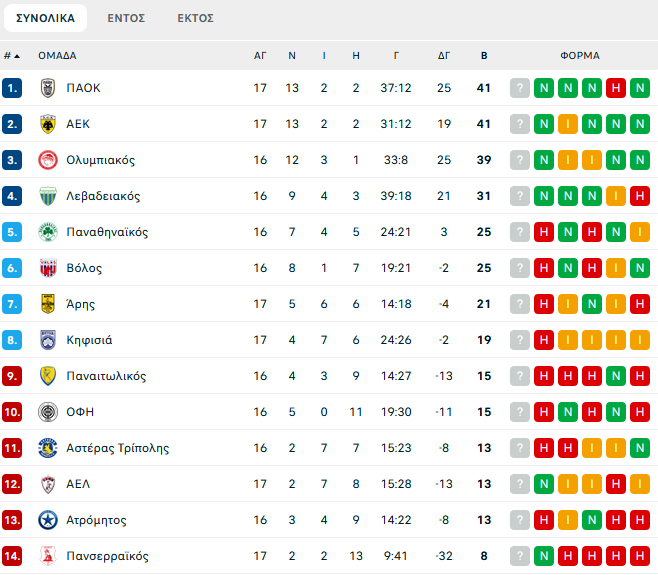The height and width of the screenshot is (575, 658).
Task: Click the Atromitos star crest
Action: click(x=47, y=520)
